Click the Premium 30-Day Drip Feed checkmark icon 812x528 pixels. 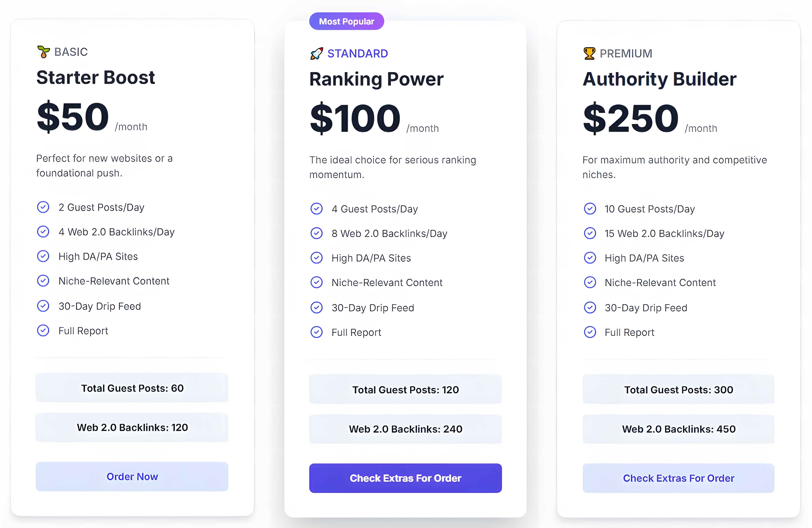[x=590, y=308]
